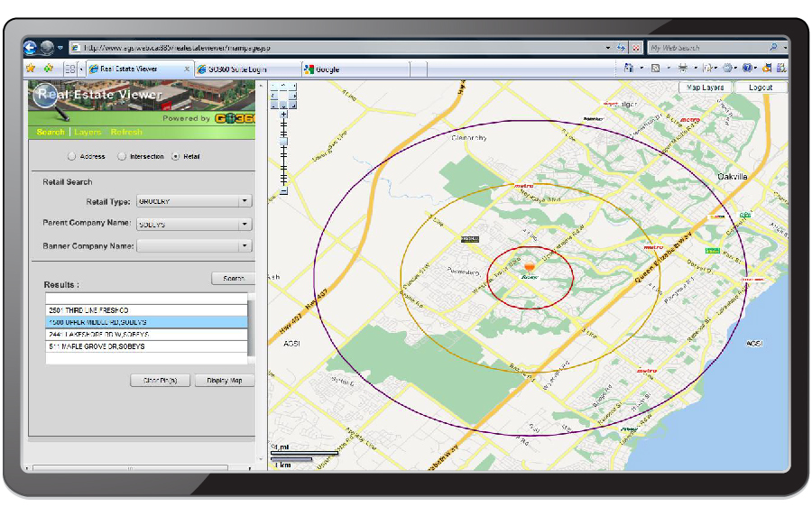
Task: Click the Print toolbar icon
Action: point(683,68)
